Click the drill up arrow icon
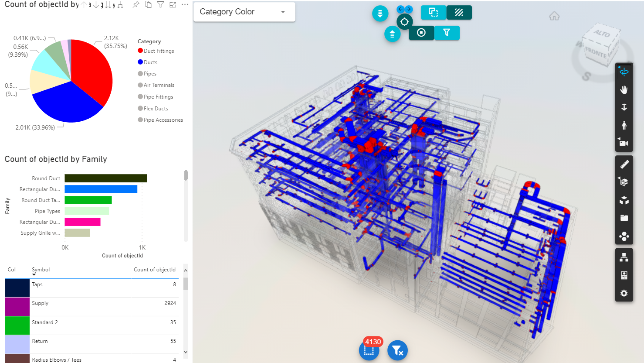644x363 pixels. [x=84, y=5]
